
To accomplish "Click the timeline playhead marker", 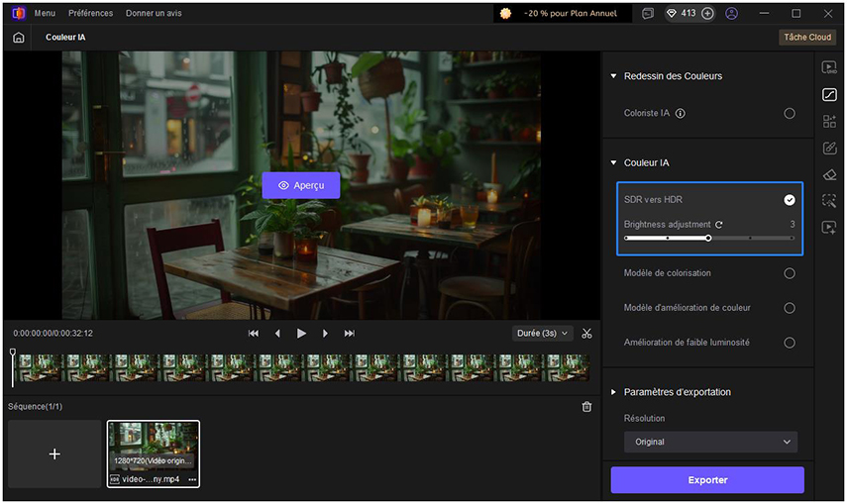I will pos(13,353).
